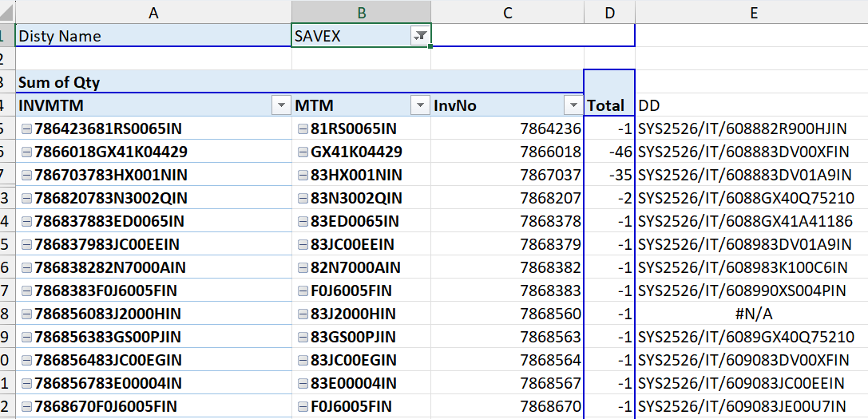The image size is (868, 419).
Task: Collapse the 83GS00PJIN MTM item
Action: point(303,338)
